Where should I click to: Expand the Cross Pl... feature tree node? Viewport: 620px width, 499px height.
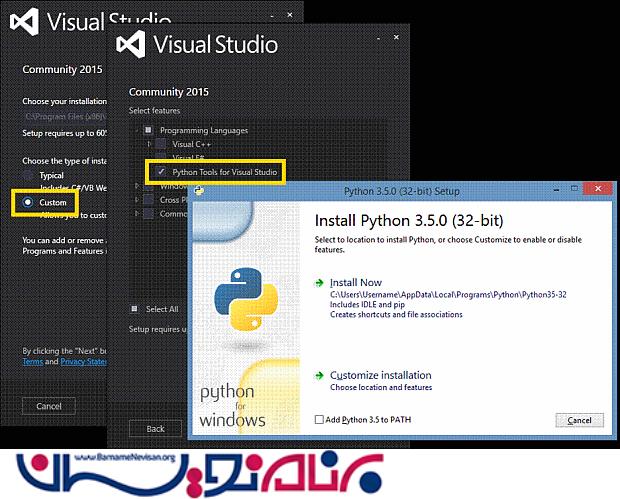[x=137, y=200]
